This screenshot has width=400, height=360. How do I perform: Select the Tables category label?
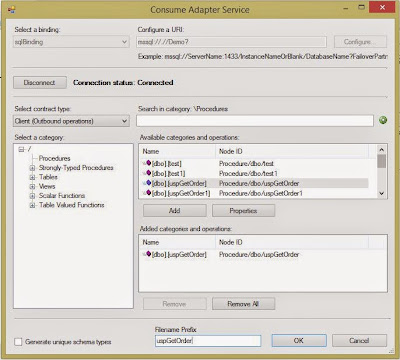pyautogui.click(x=48, y=177)
